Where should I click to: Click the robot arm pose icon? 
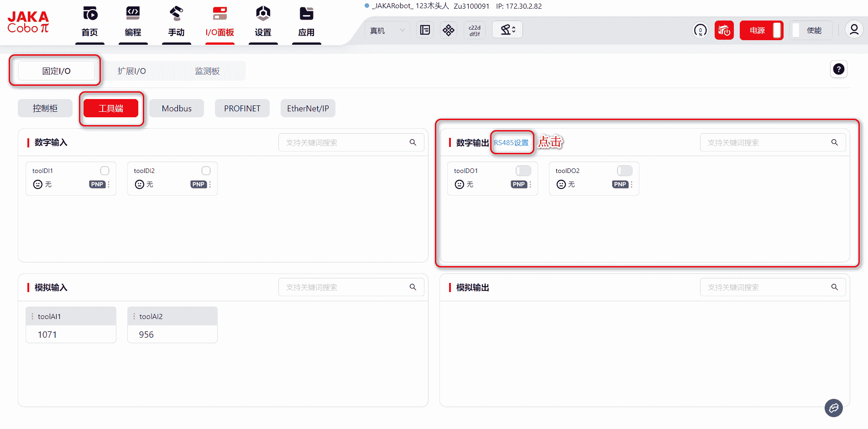point(507,30)
